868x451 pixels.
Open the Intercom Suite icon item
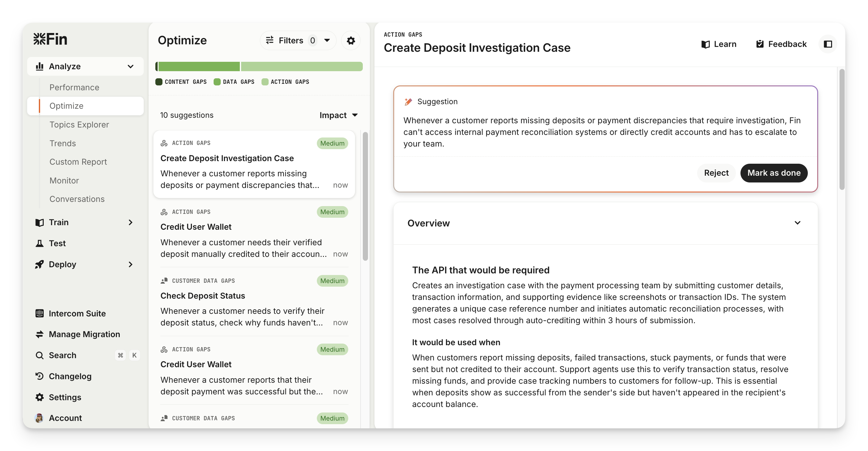[x=39, y=313]
